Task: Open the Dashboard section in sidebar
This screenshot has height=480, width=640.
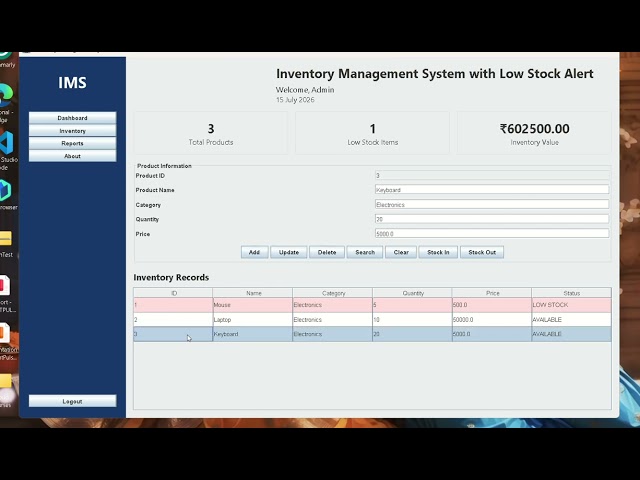Action: coord(72,118)
